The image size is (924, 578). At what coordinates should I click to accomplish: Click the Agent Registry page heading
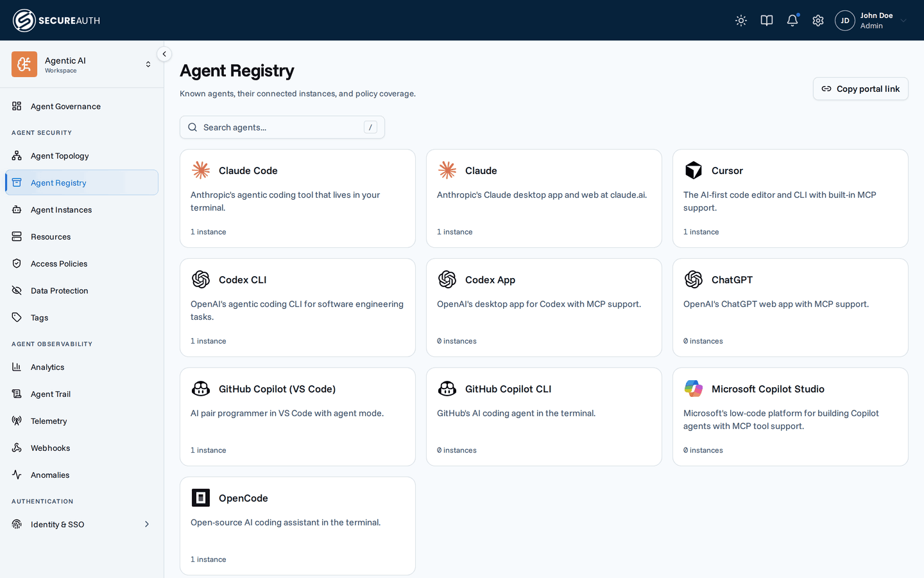237,71
